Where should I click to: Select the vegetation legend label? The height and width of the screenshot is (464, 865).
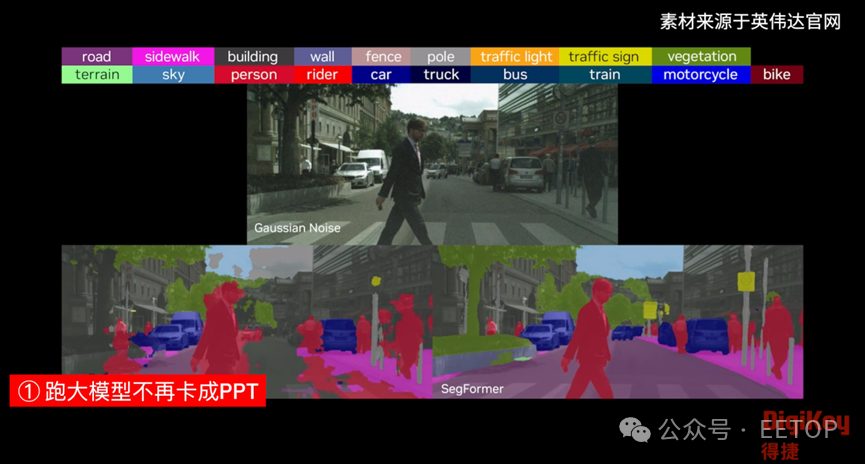pyautogui.click(x=701, y=56)
